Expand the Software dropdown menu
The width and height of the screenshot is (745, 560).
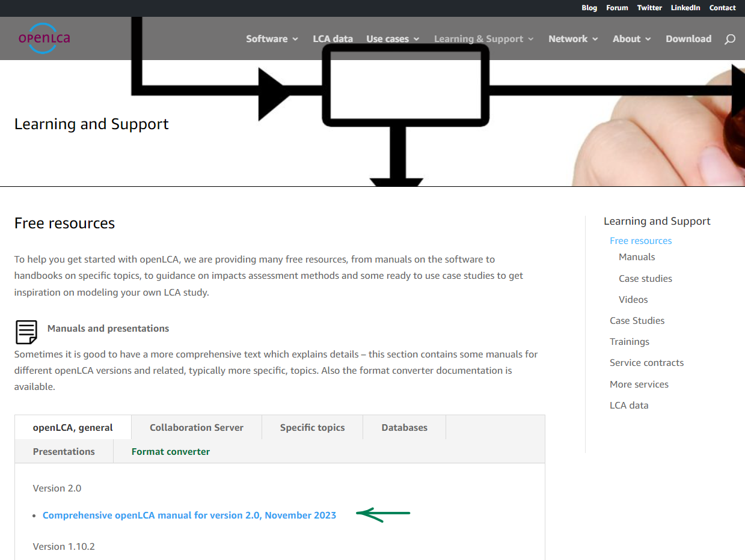click(x=272, y=39)
